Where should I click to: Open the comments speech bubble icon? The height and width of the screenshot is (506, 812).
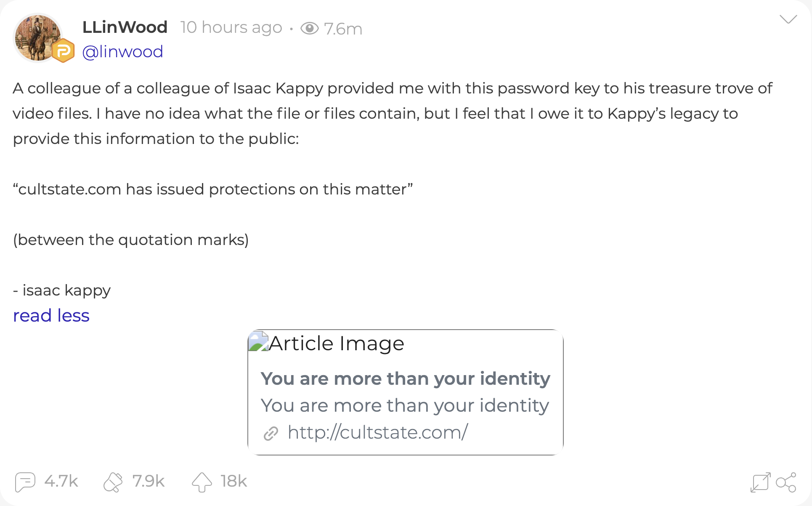25,482
